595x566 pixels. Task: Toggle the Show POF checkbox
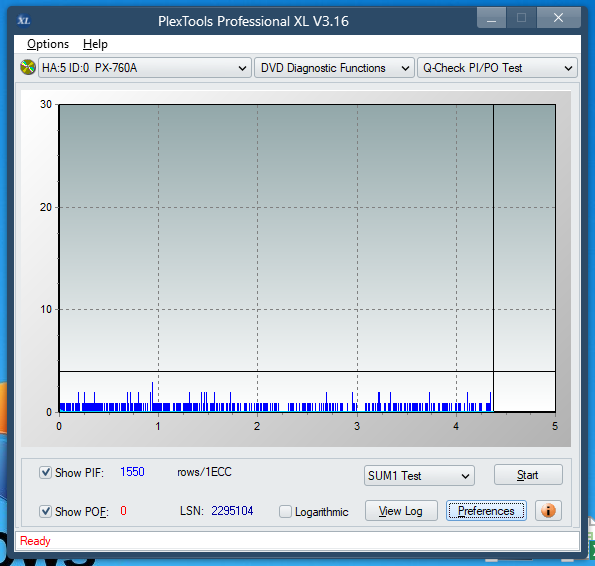pos(45,511)
